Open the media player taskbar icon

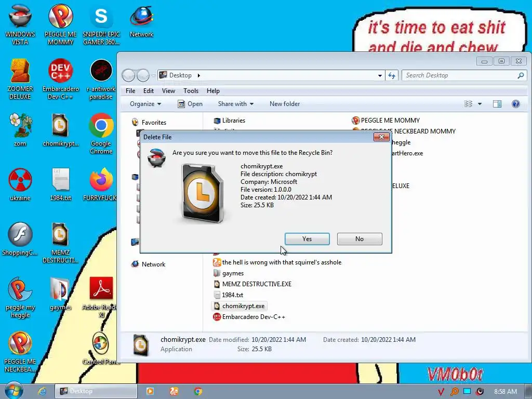(150, 391)
